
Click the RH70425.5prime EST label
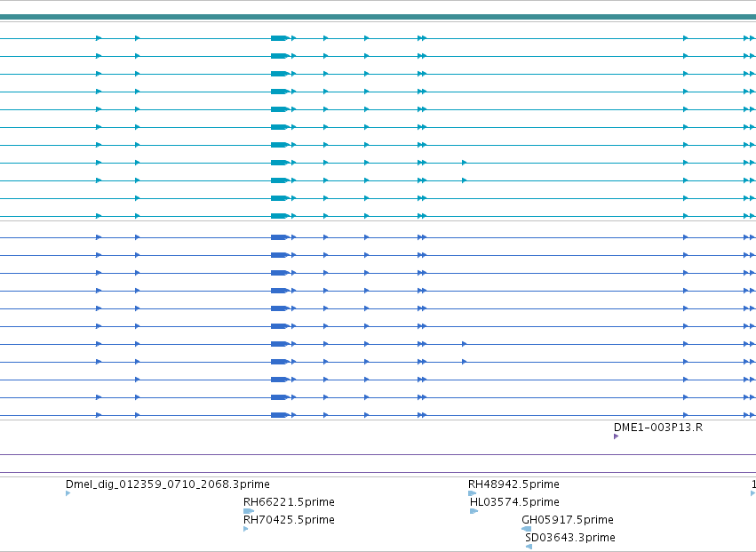(x=289, y=520)
